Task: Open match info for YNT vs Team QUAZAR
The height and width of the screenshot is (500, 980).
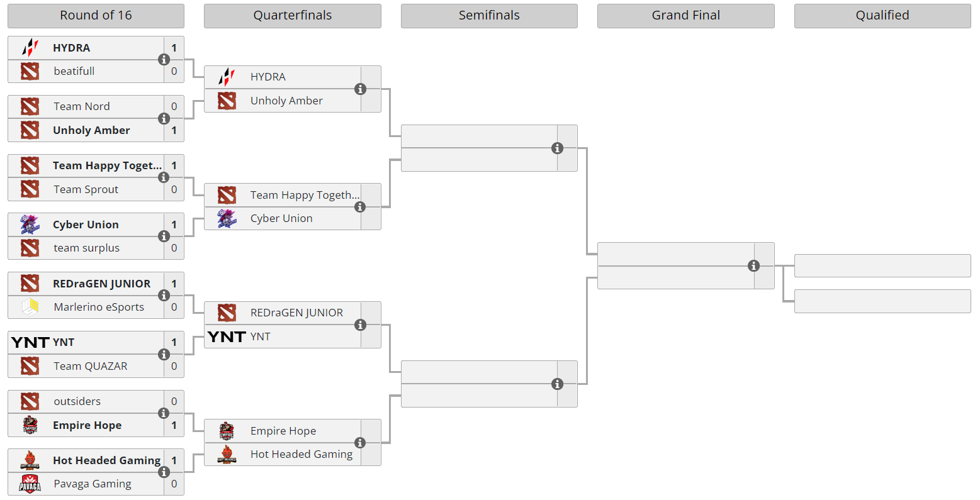Action: (164, 355)
